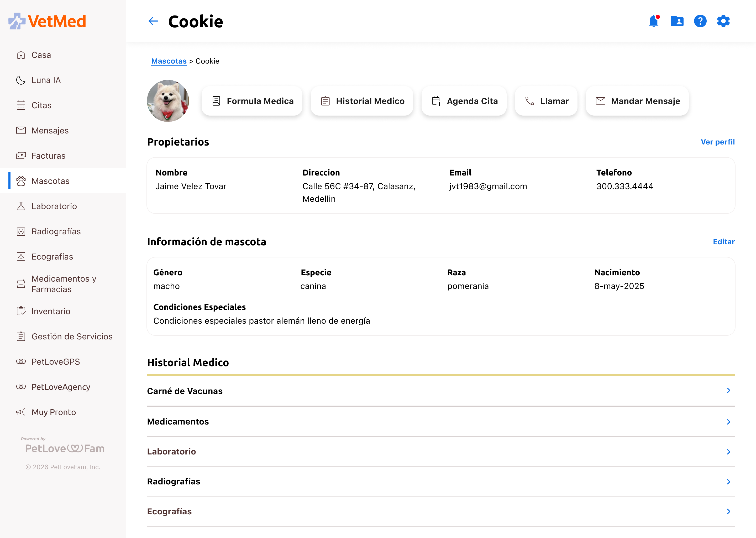Viewport: 756px width, 538px height.
Task: Click the PetLoveFam footer logo
Action: point(65,448)
